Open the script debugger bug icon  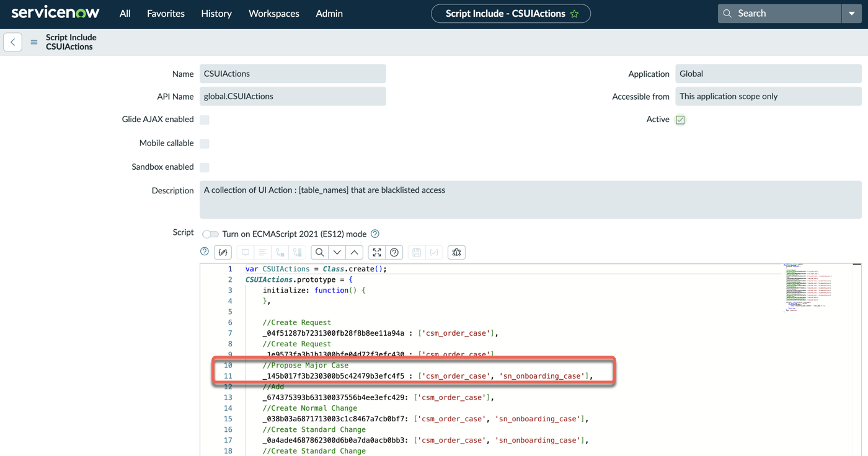[x=456, y=252]
